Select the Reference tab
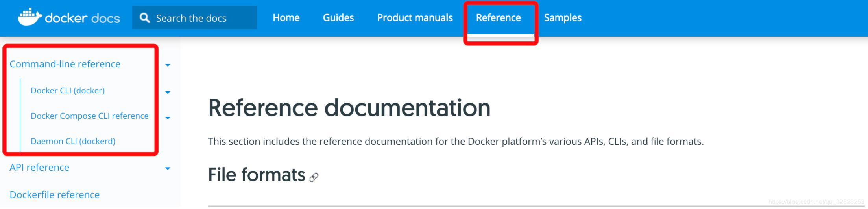The width and height of the screenshot is (868, 209). [498, 18]
